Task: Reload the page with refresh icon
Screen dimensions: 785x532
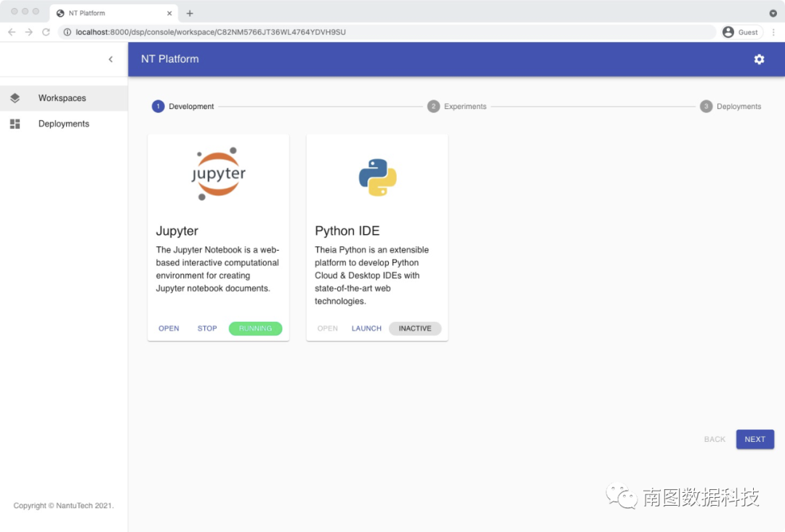Action: pyautogui.click(x=46, y=32)
